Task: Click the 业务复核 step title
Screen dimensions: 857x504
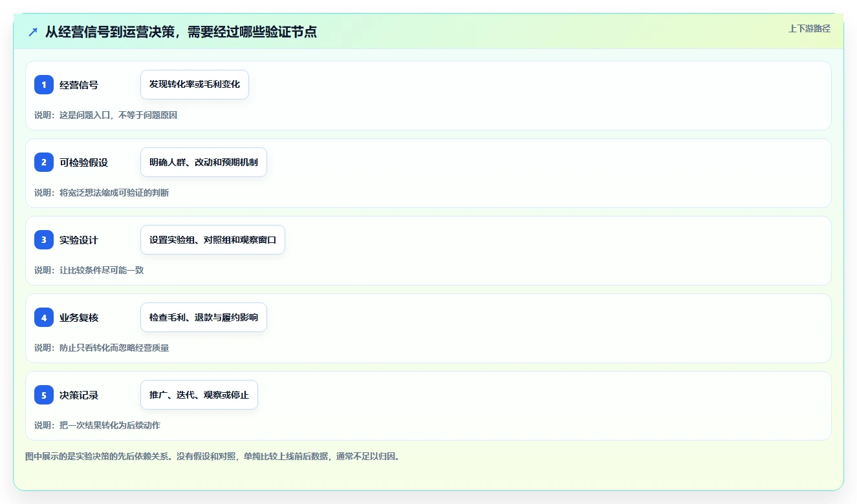Action: point(79,317)
